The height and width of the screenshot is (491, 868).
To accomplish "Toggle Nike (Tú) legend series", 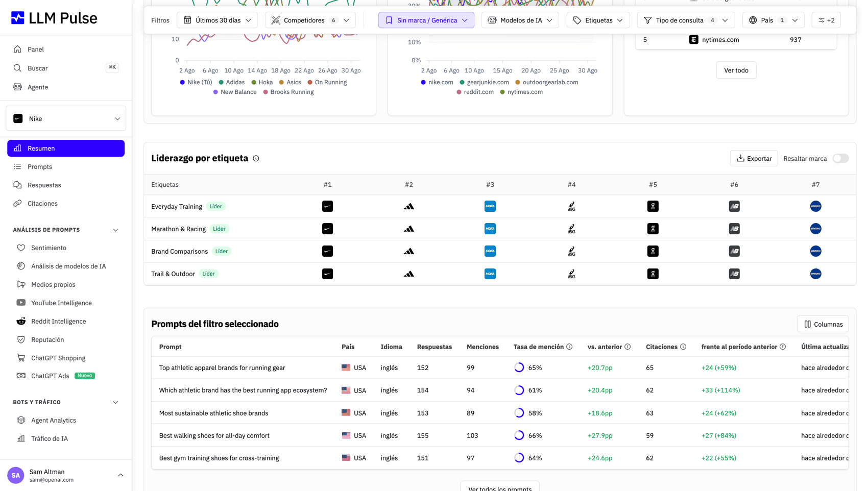I will (196, 82).
